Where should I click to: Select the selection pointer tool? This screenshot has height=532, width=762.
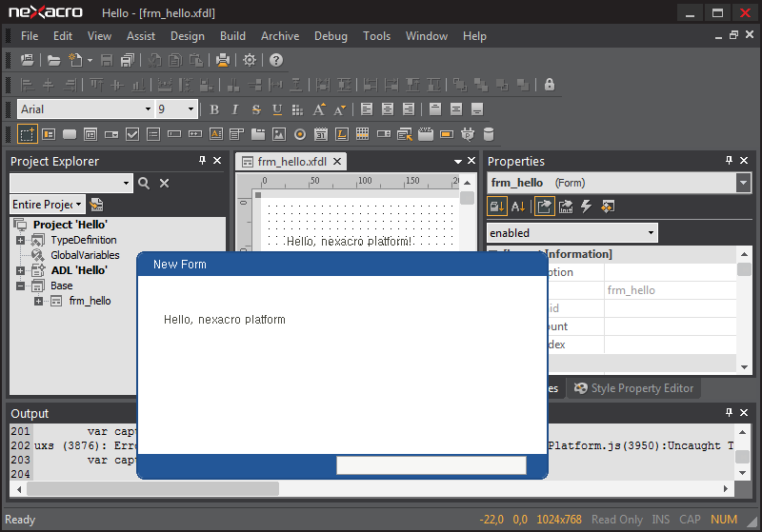tap(28, 134)
